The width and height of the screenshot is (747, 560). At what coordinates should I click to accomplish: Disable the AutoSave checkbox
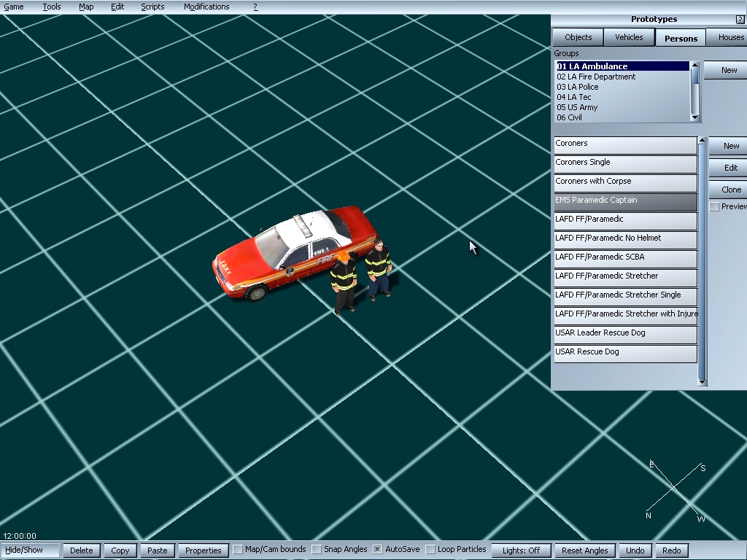[x=377, y=550]
